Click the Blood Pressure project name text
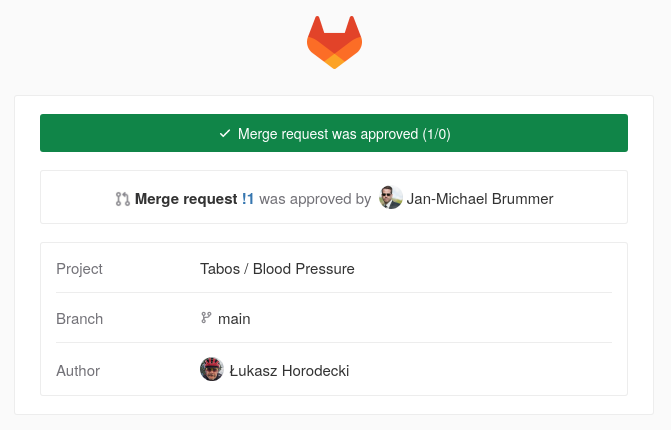Viewport: 671px width, 430px height. click(303, 269)
